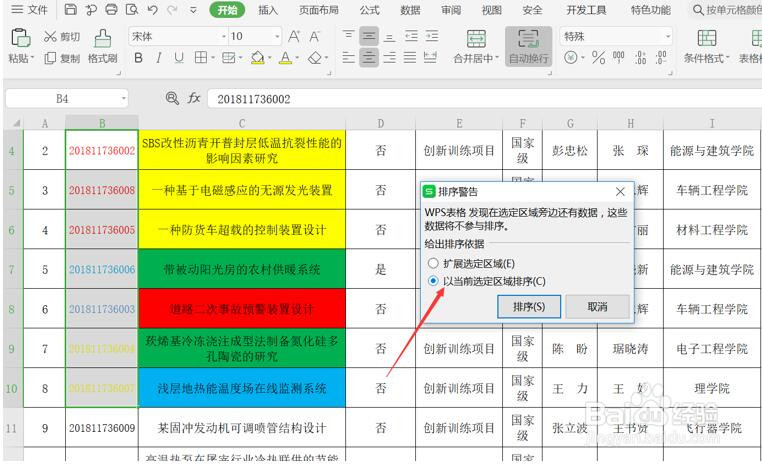The image size is (762, 464).
Task: Increase font size with the larger A icon
Action: pos(294,36)
